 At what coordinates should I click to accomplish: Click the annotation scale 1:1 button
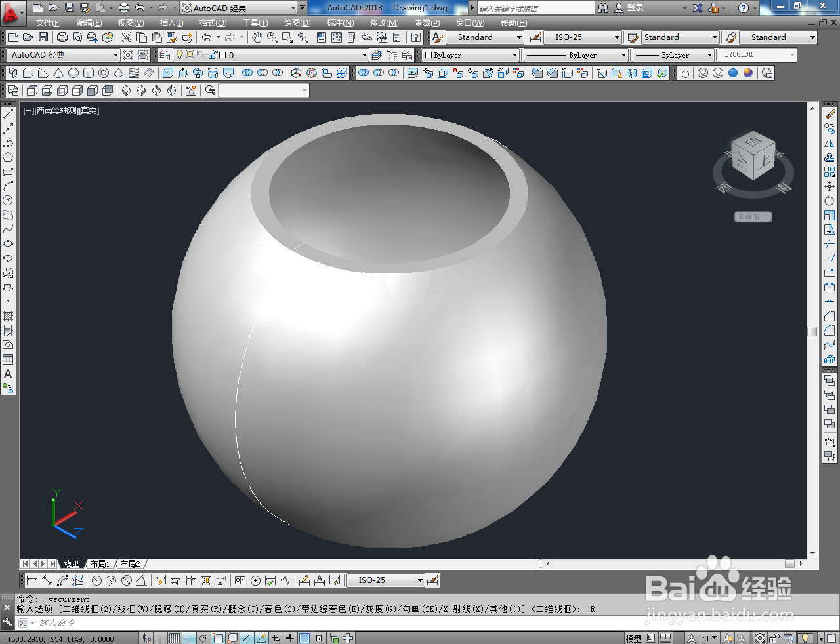703,637
